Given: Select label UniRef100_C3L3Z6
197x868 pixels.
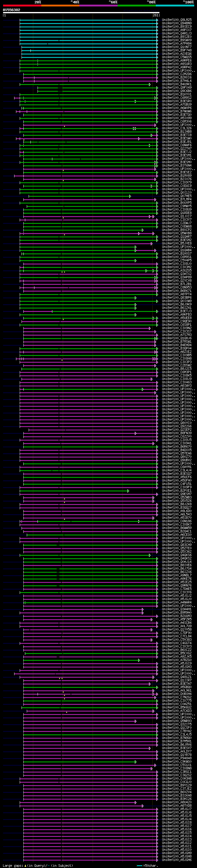Looking at the screenshot, I should pos(177,128).
